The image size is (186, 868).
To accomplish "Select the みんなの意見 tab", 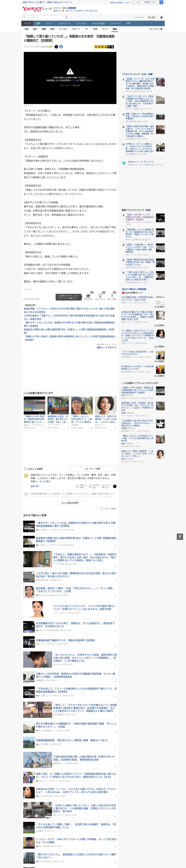I will 99,24.
